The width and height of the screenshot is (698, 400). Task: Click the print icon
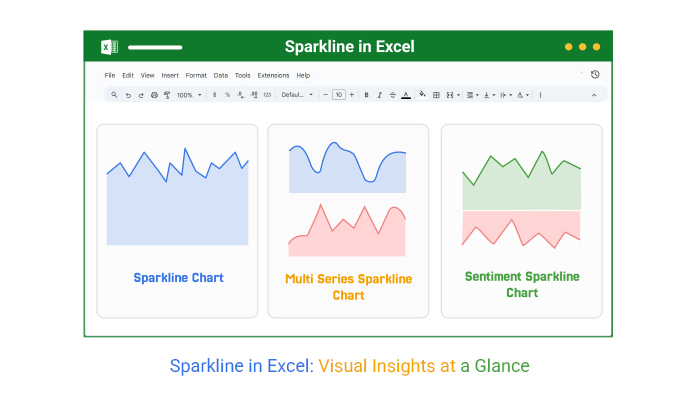(x=154, y=95)
